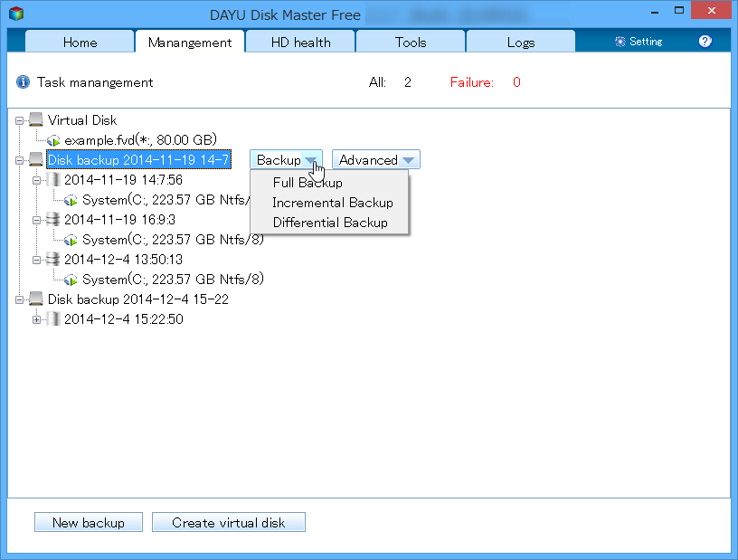Viewport: 738px width, 560px height.
Task: Open the Advanced dropdown button
Action: tap(376, 159)
